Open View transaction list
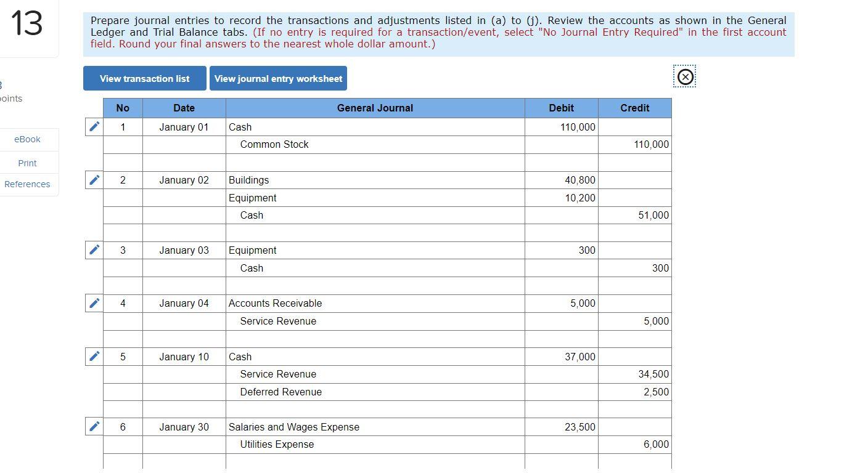 (x=145, y=78)
